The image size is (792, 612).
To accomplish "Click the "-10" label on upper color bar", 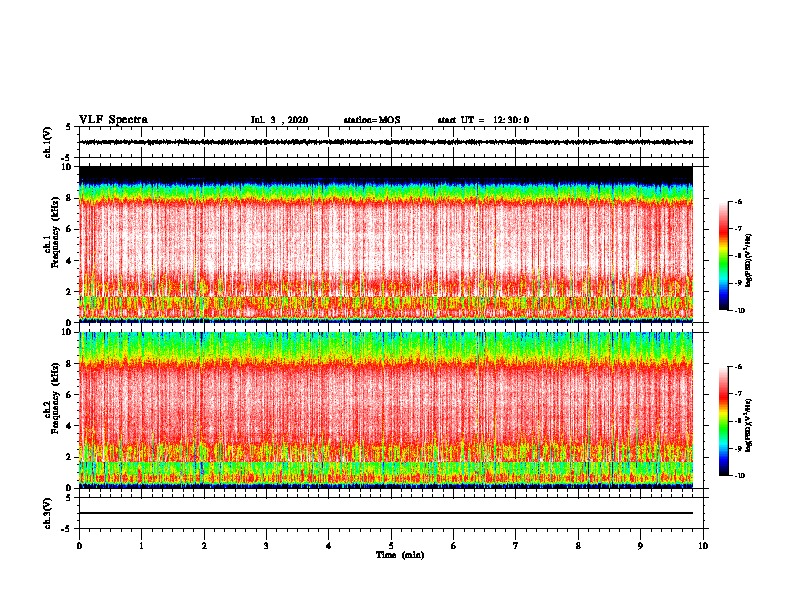I will (740, 311).
